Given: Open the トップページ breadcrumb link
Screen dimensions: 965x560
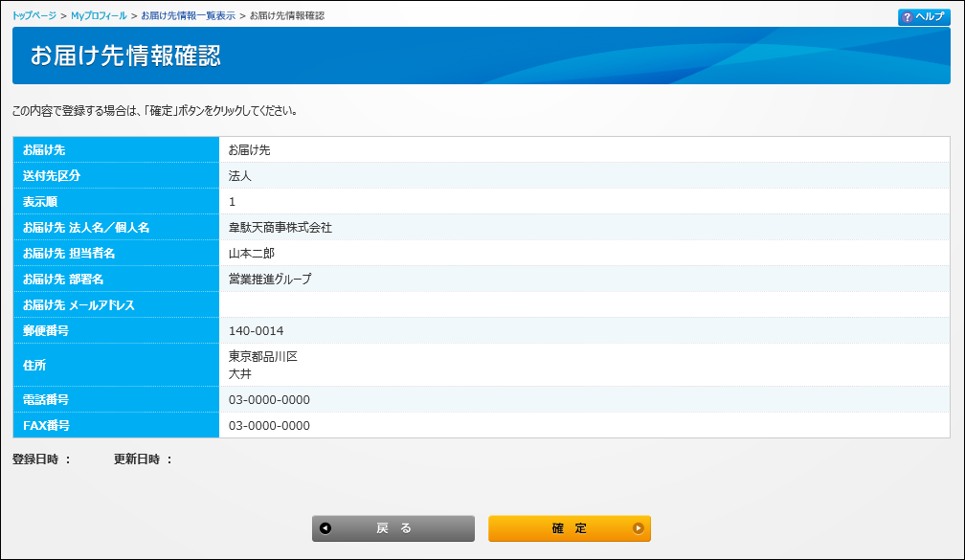Looking at the screenshot, I should point(34,16).
